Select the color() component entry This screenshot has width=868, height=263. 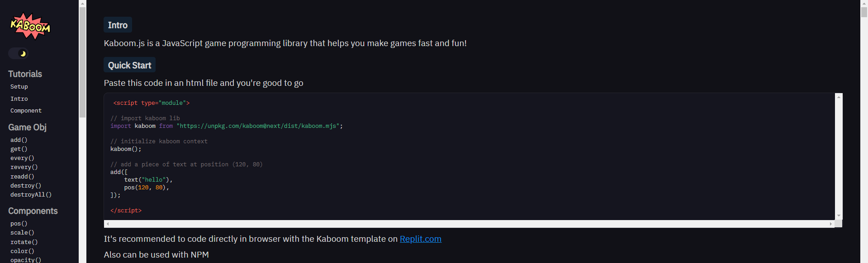tap(22, 251)
